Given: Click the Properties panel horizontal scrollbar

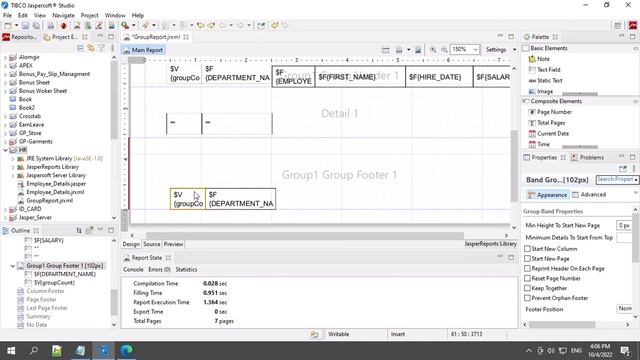Looking at the screenshot, I should tap(562, 324).
